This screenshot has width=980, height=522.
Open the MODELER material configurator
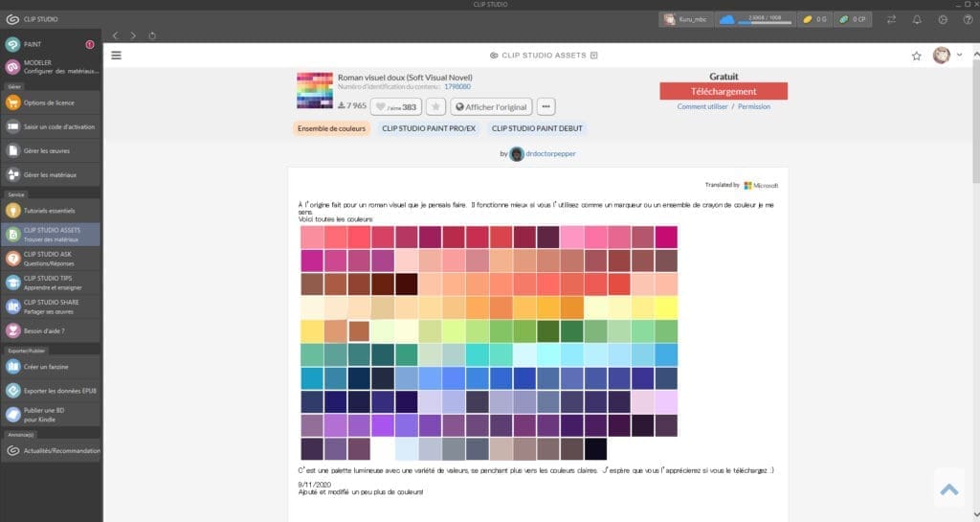click(x=50, y=67)
